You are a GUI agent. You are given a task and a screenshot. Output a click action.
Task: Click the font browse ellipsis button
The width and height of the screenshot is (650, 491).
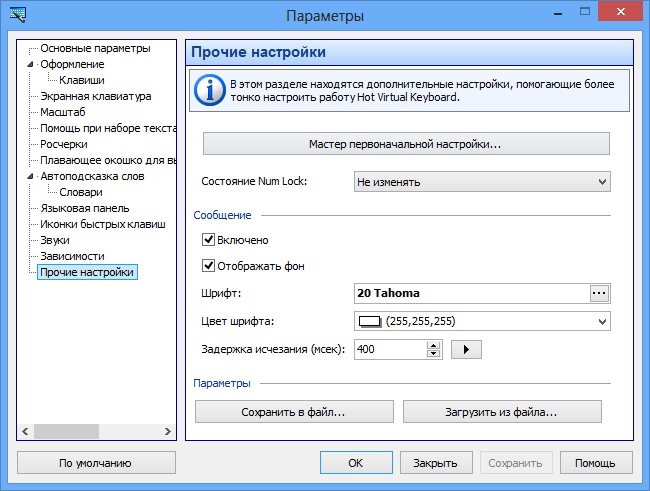[599, 293]
